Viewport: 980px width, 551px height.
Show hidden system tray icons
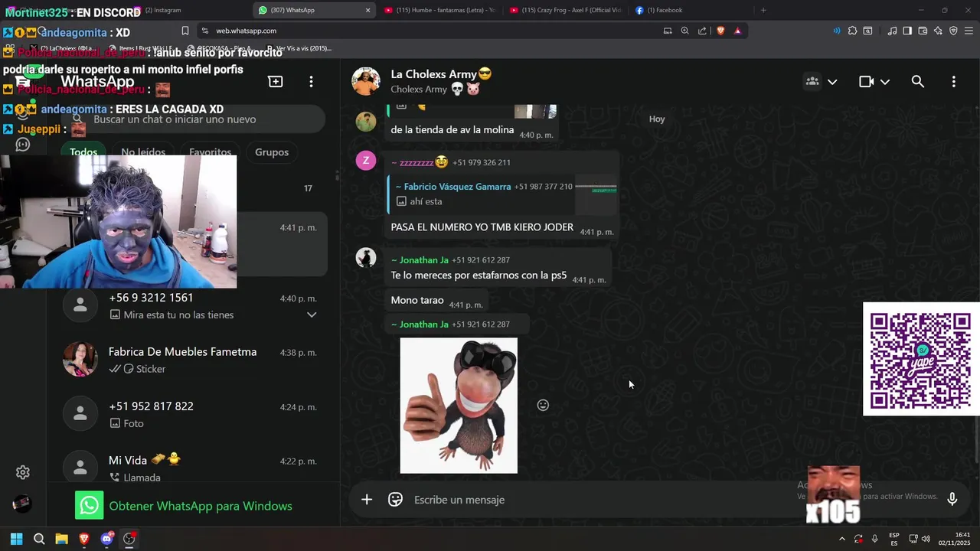pos(842,539)
